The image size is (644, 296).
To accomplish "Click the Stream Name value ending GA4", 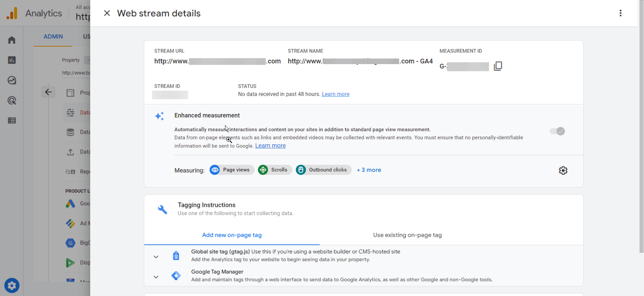I will (x=360, y=61).
